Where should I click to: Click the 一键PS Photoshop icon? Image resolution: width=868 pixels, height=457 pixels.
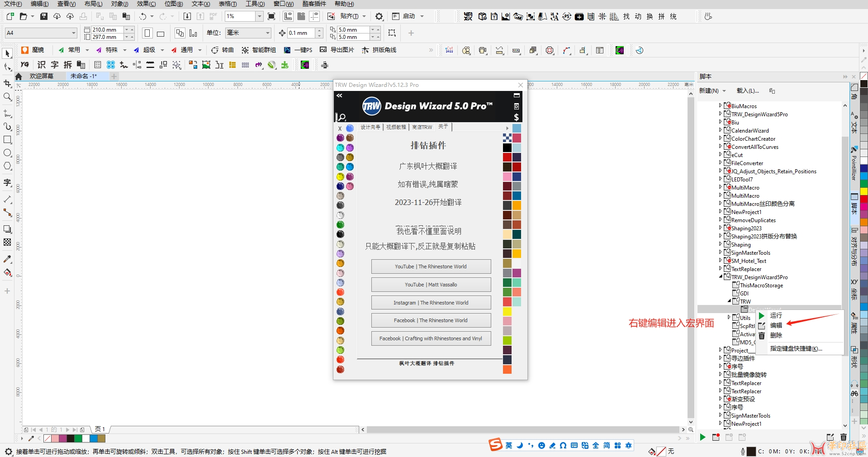(x=298, y=50)
